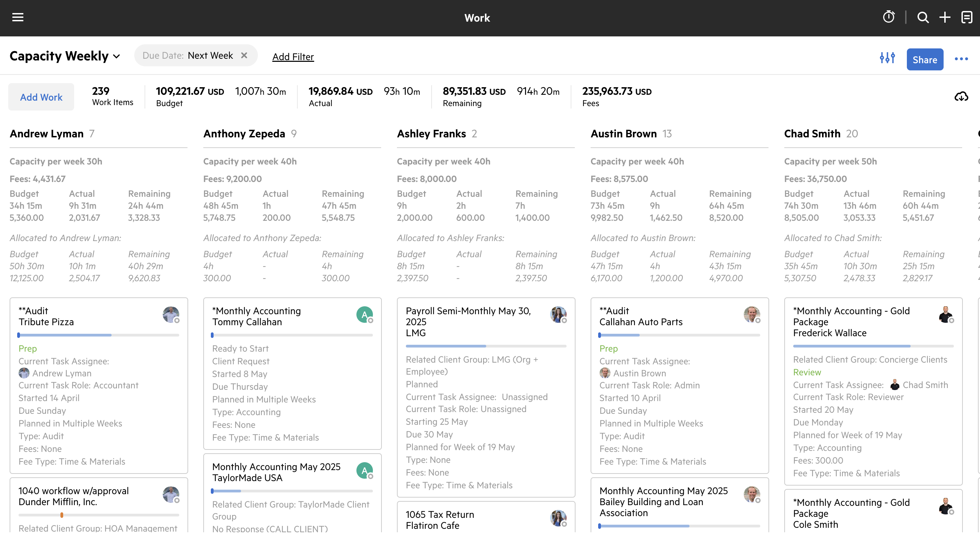
Task: Click the search magnifier icon
Action: pyautogui.click(x=923, y=18)
